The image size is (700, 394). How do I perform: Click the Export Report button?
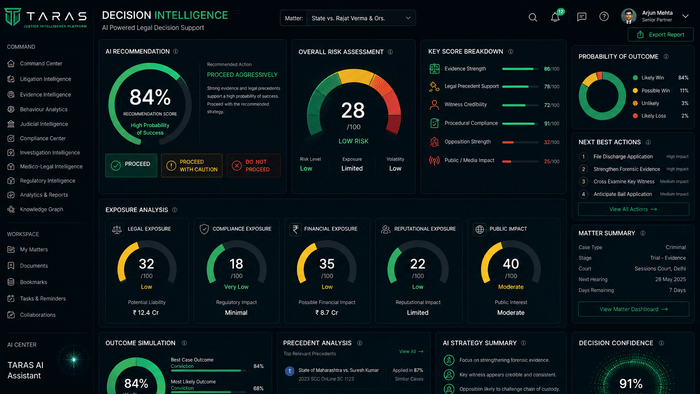pos(661,35)
